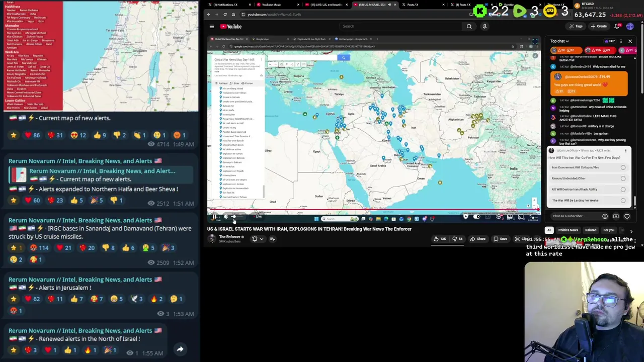644x362 pixels.
Task: Open Super Chat purchase dollar icon
Action: (616, 216)
